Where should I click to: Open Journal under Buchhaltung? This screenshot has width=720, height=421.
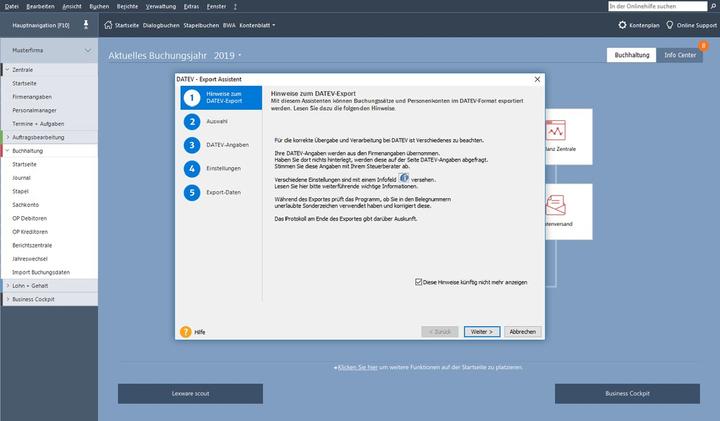pyautogui.click(x=22, y=178)
